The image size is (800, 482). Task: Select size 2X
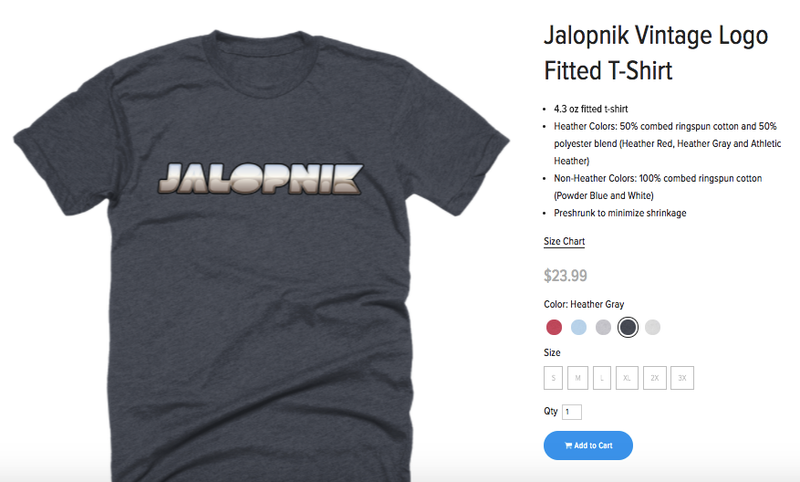pyautogui.click(x=655, y=378)
